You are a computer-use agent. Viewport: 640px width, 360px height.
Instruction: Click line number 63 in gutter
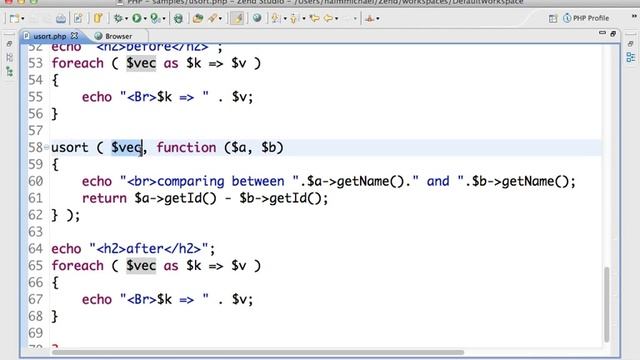(36, 232)
